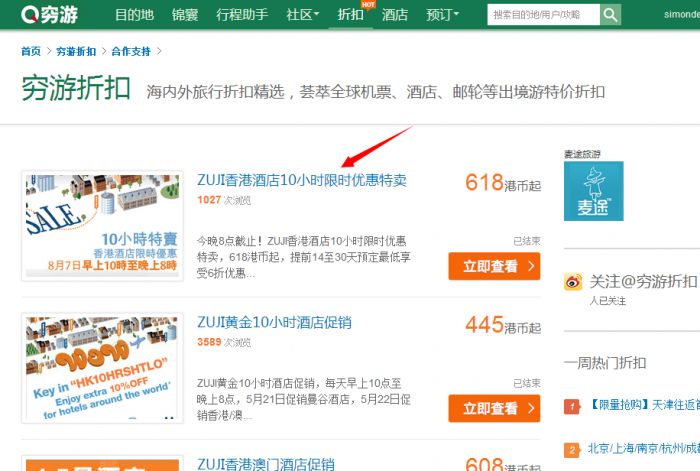Image resolution: width=700 pixels, height=471 pixels.
Task: Click the 618港币起 price text
Action: tap(503, 183)
